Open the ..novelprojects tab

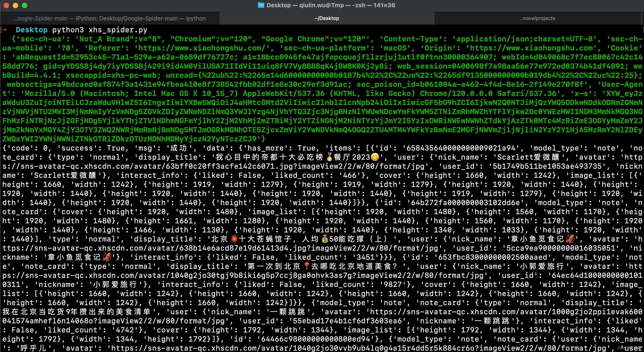538,18
